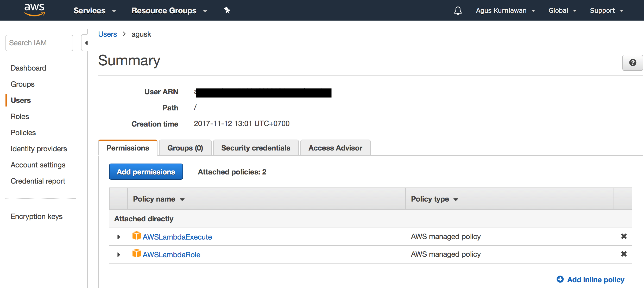Open the Support dropdown menu
This screenshot has width=644, height=288.
(x=607, y=10)
